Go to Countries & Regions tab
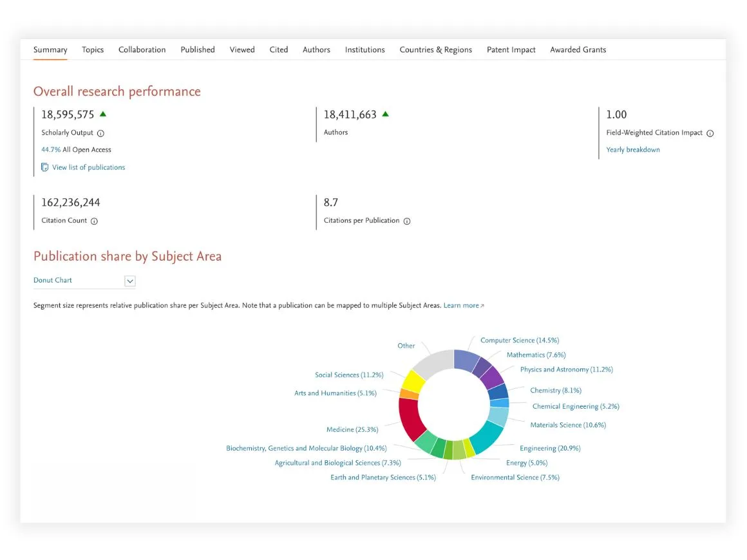 (435, 50)
